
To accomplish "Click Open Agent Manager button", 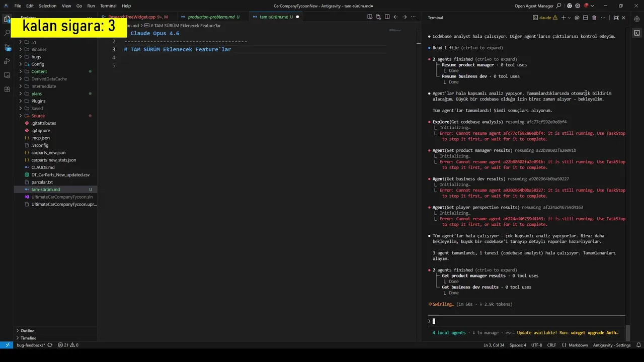I will click(534, 6).
